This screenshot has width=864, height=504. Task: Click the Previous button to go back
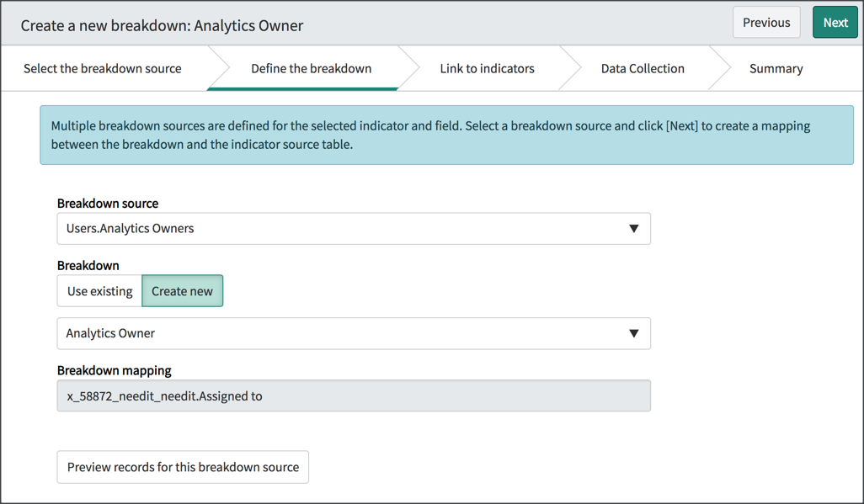(x=766, y=22)
